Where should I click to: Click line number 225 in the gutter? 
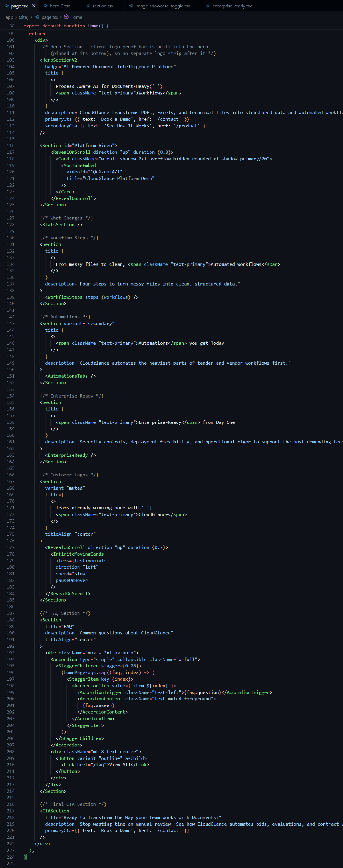click(x=11, y=864)
